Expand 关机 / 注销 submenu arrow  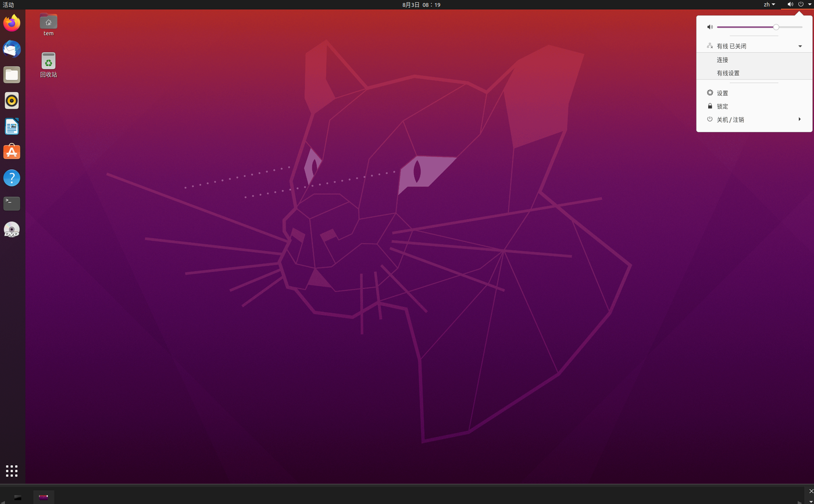coord(799,119)
